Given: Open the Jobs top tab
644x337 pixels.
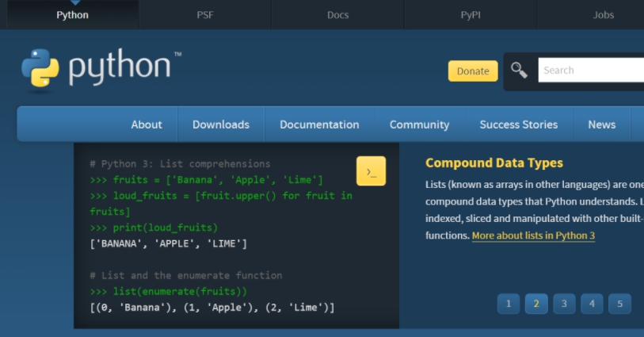Looking at the screenshot, I should pos(604,15).
